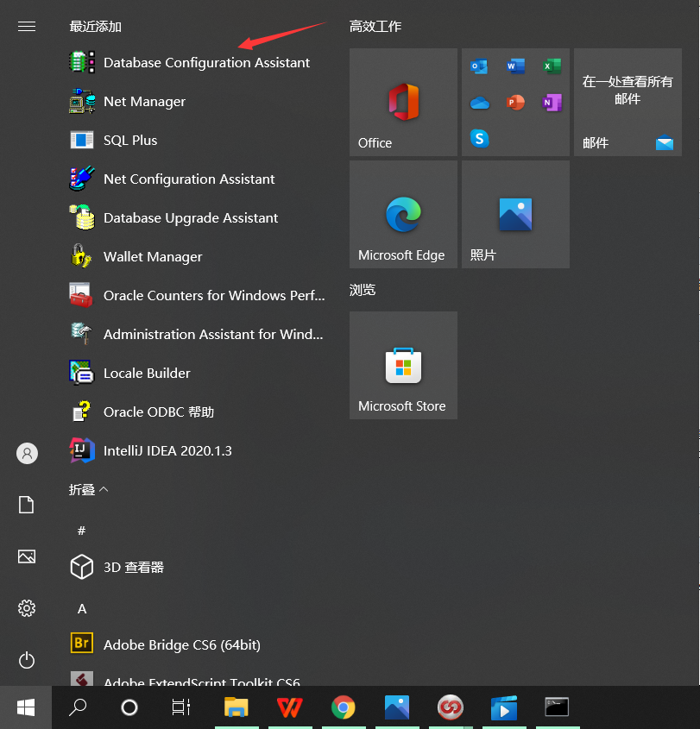Open Database Configuration Assistant icon

82,62
